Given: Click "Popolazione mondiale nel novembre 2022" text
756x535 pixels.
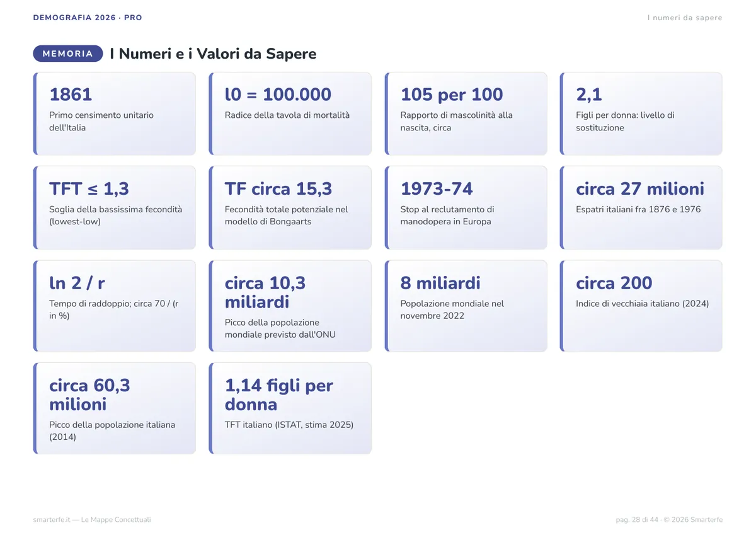Looking at the screenshot, I should [452, 309].
